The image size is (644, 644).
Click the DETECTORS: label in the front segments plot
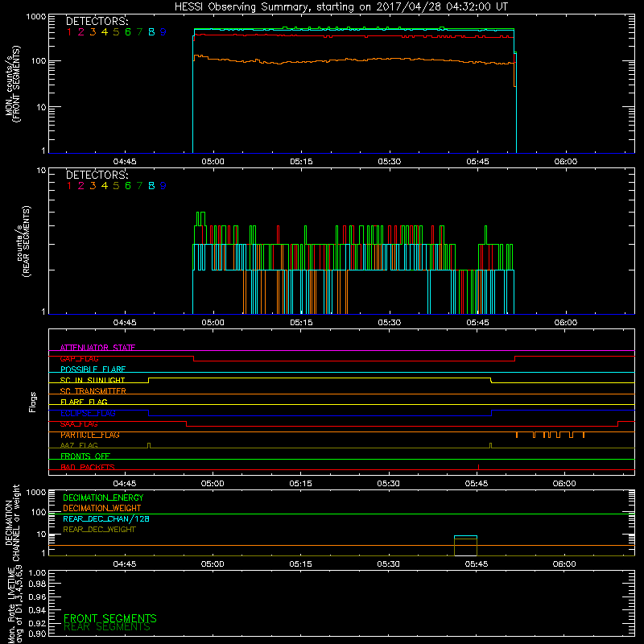[97, 22]
